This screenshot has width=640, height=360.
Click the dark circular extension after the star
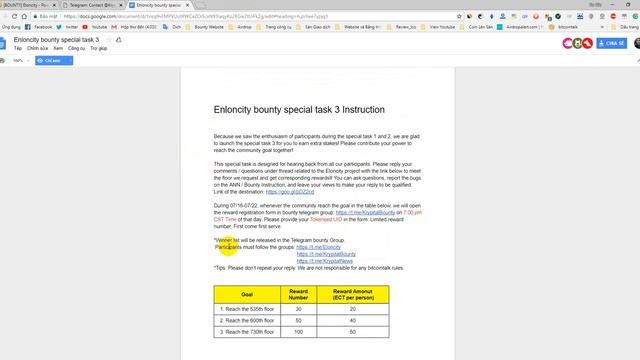point(469,16)
